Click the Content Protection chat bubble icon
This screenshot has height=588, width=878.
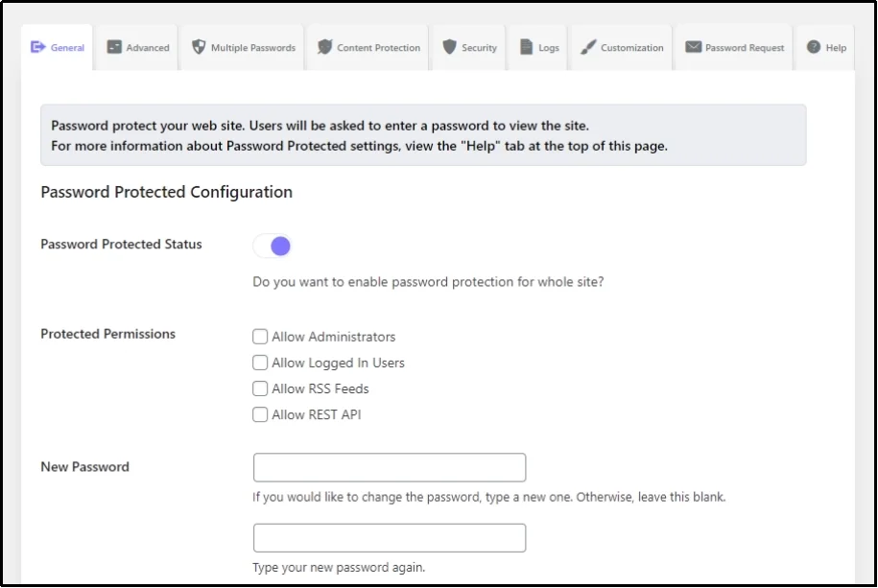click(x=325, y=45)
